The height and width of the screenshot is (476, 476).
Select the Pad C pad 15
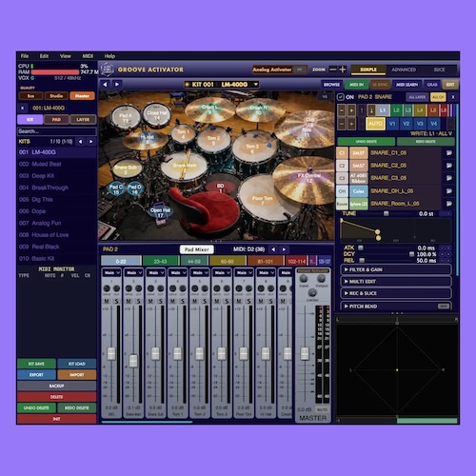pyautogui.click(x=116, y=189)
